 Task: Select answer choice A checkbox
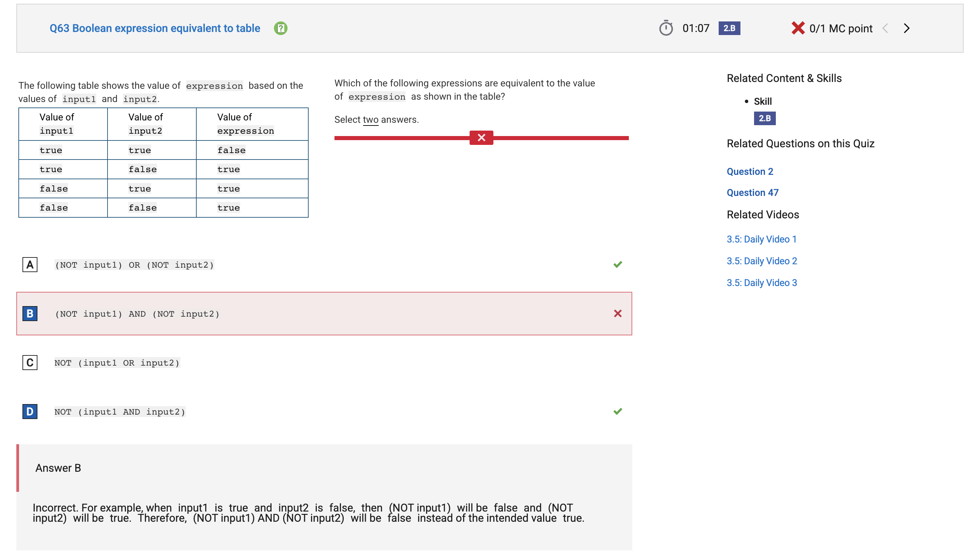coord(30,265)
